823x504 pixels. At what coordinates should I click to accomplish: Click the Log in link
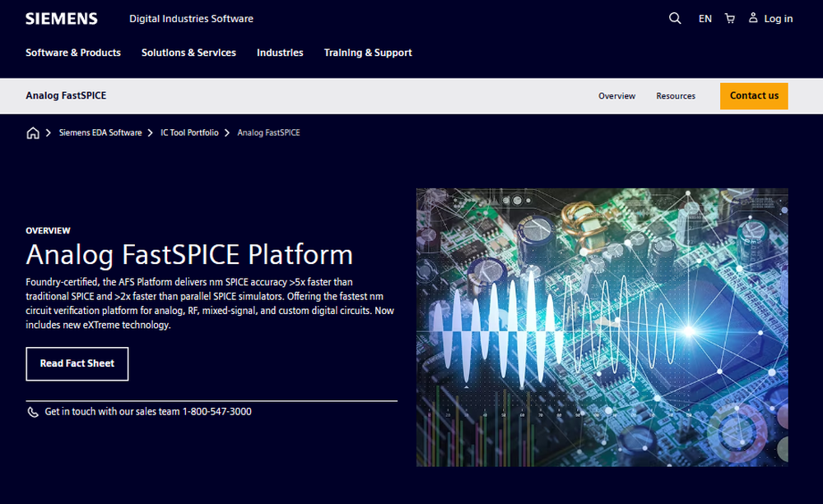coord(778,19)
